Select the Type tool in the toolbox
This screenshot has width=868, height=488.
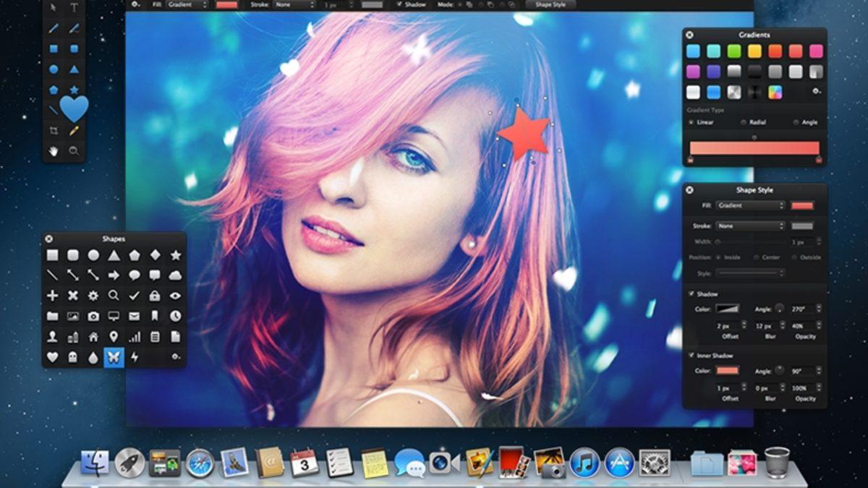point(75,9)
